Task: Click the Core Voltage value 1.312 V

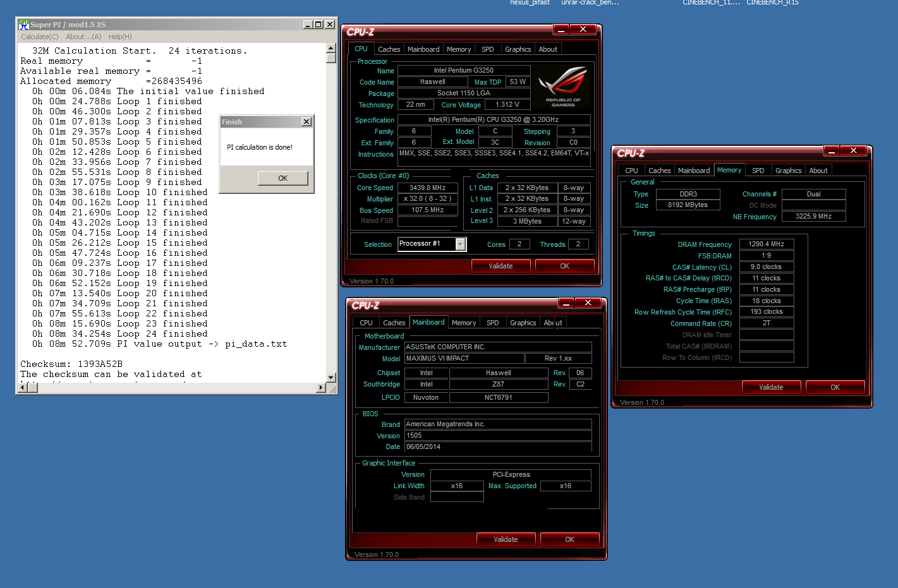Action: (x=507, y=104)
